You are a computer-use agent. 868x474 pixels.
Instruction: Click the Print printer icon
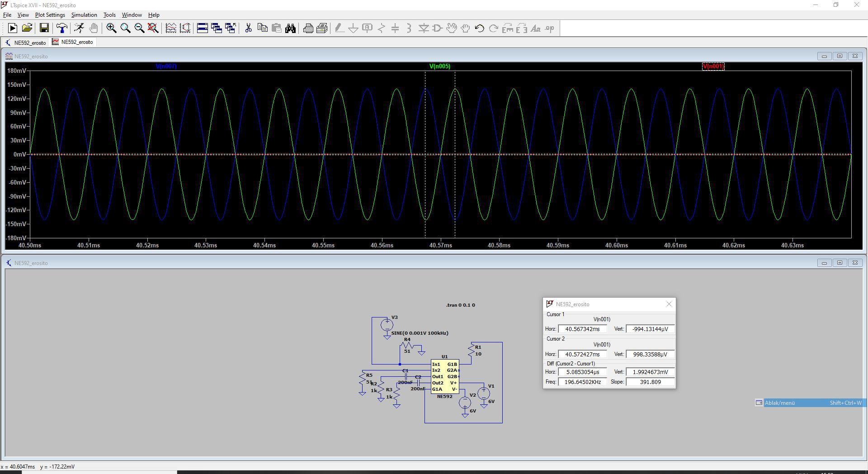(x=308, y=28)
